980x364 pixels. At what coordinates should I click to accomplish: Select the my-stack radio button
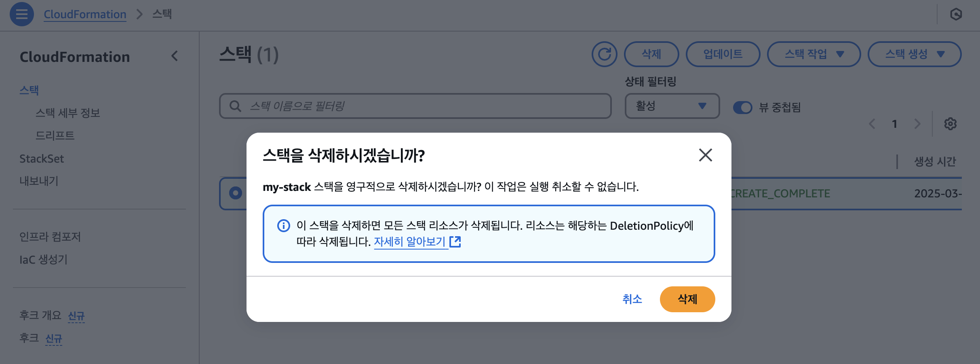(x=236, y=193)
